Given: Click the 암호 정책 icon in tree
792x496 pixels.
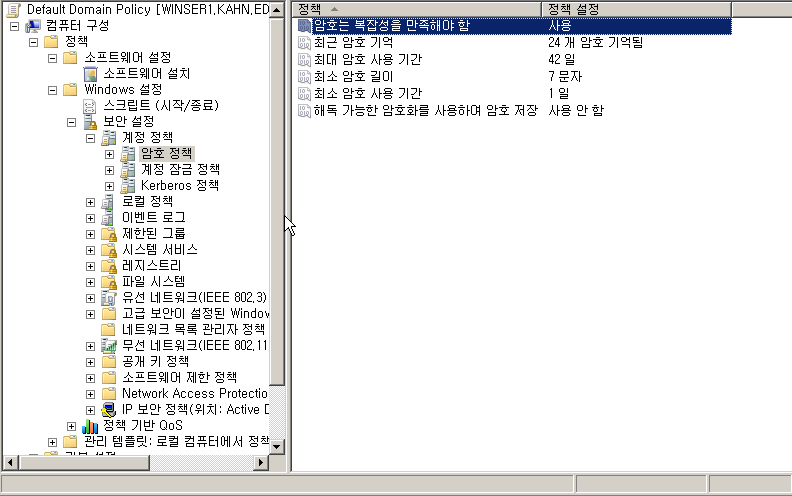Looking at the screenshot, I should [x=128, y=154].
